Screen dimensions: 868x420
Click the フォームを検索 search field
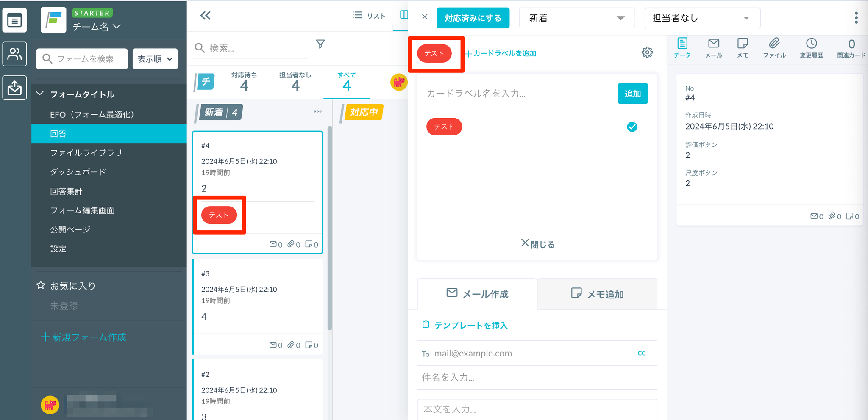82,59
